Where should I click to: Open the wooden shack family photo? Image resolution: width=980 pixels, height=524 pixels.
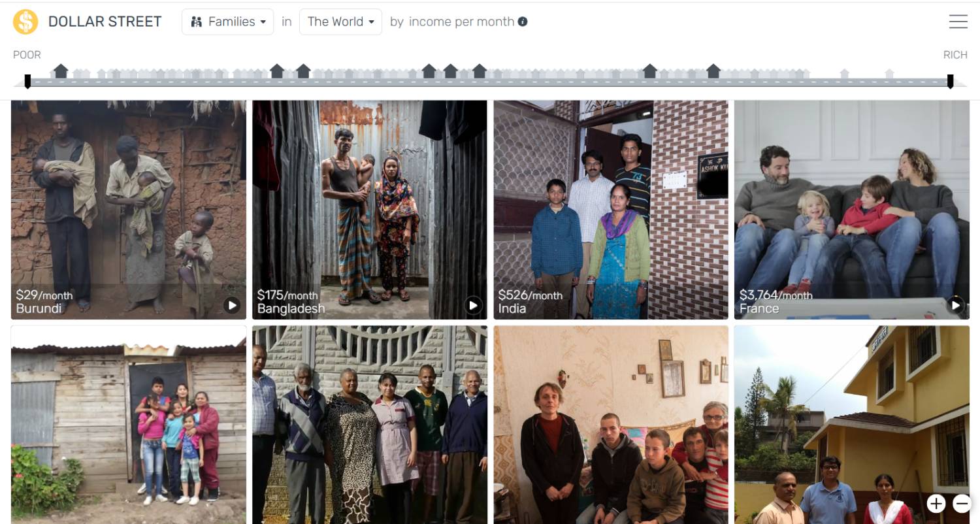[129, 425]
